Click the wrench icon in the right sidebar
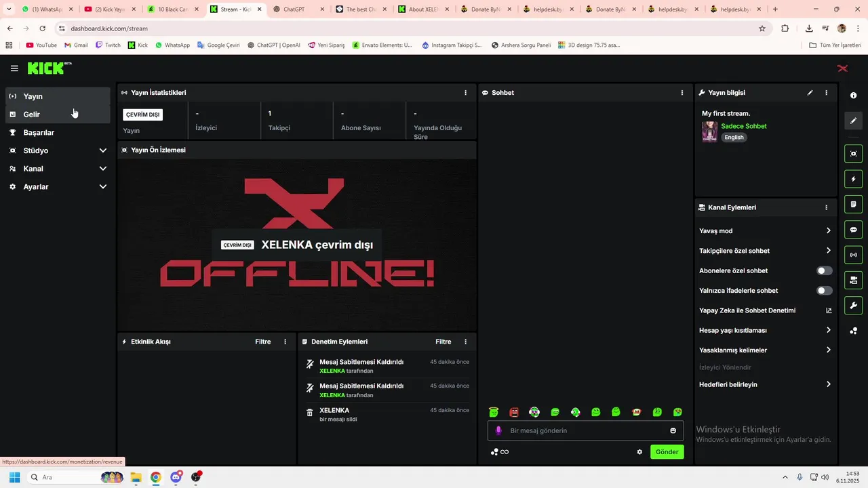This screenshot has width=868, height=488. click(853, 305)
